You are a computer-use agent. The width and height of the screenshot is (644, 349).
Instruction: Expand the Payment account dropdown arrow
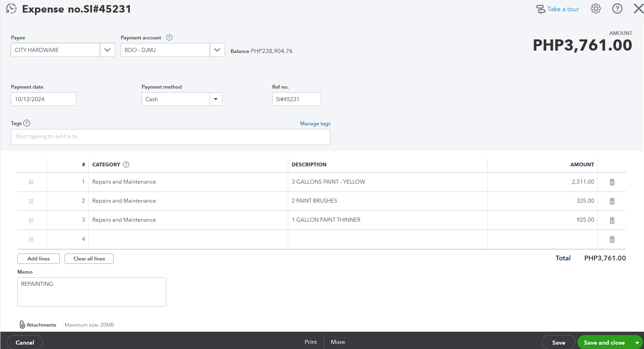(x=217, y=50)
